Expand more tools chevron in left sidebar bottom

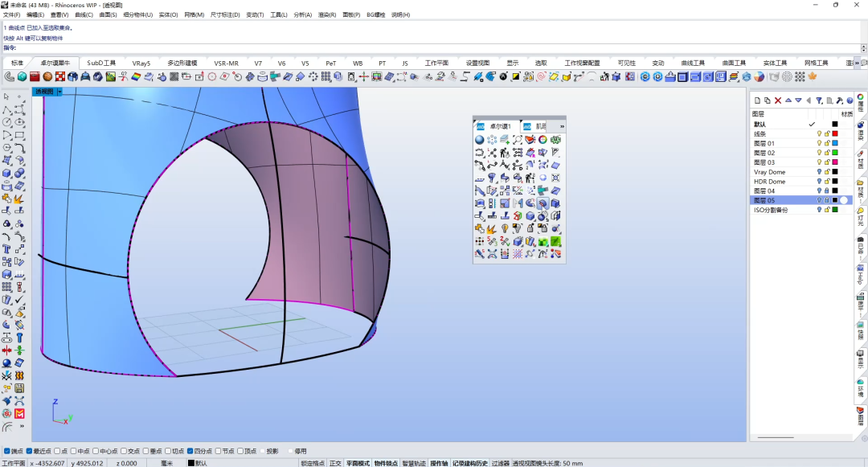[22, 427]
